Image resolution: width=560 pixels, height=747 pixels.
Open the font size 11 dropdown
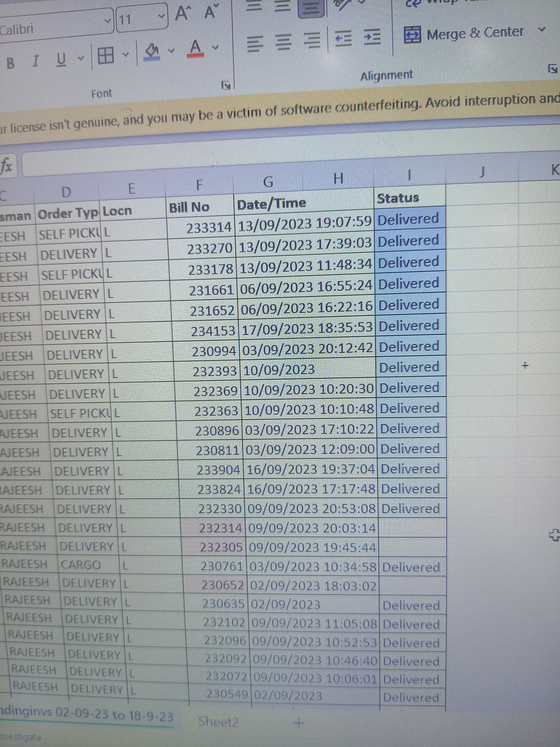coord(162,16)
